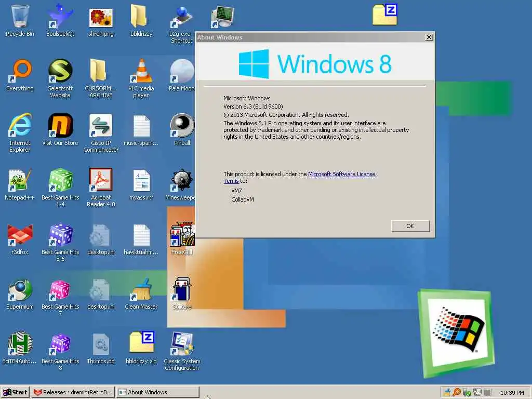Click the gray square tray icon
This screenshot has width=532, height=399.
tap(488, 393)
